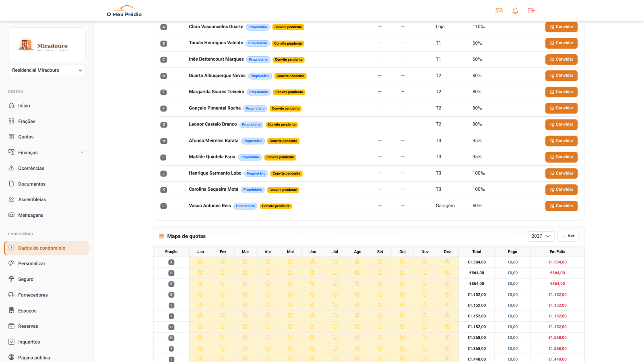The image size is (644, 362).
Task: Click the Mensagens envelope icon in sidebar
Action: (x=12, y=215)
